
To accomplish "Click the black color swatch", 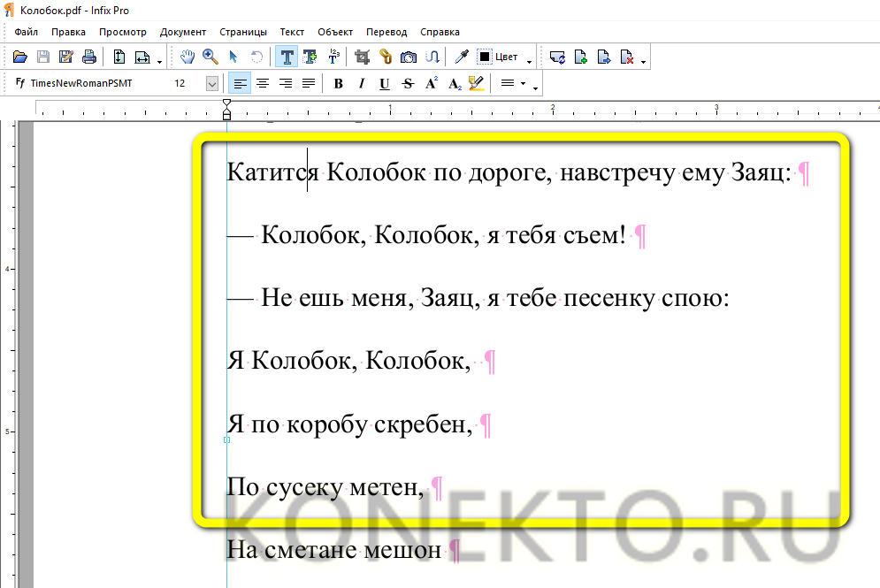I will pyautogui.click(x=485, y=57).
